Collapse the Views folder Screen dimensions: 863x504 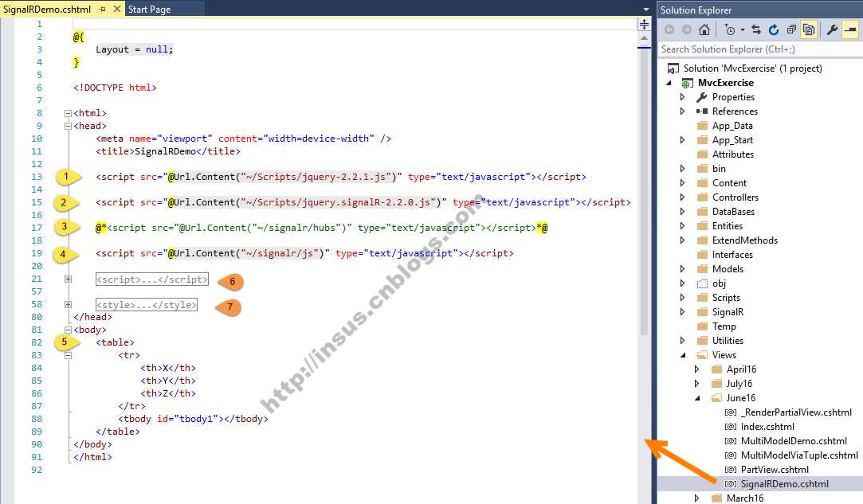pyautogui.click(x=682, y=355)
